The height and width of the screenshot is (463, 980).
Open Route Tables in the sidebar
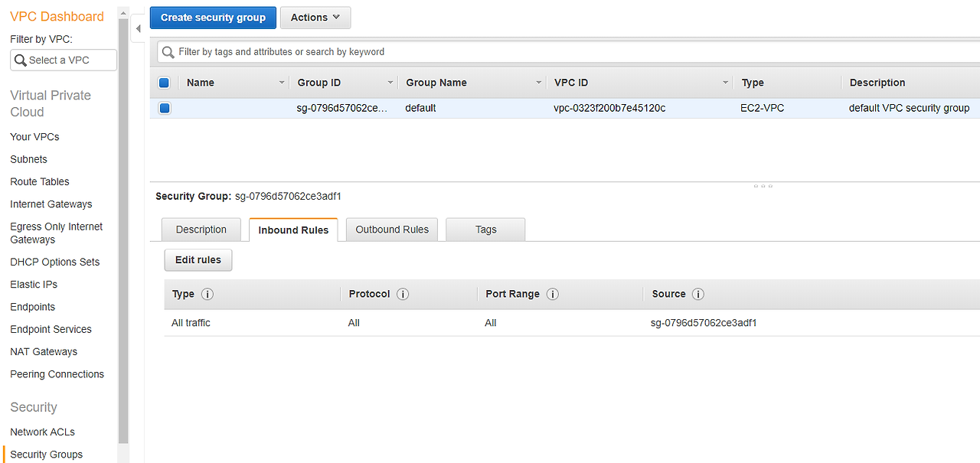[x=40, y=181]
